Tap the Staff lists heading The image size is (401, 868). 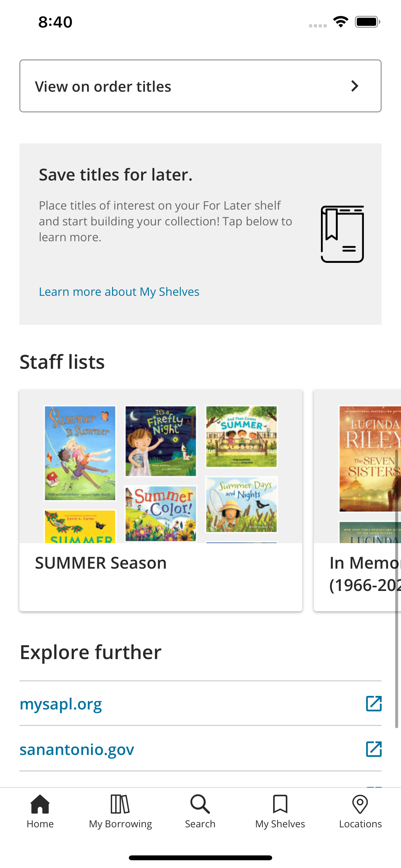click(x=62, y=362)
